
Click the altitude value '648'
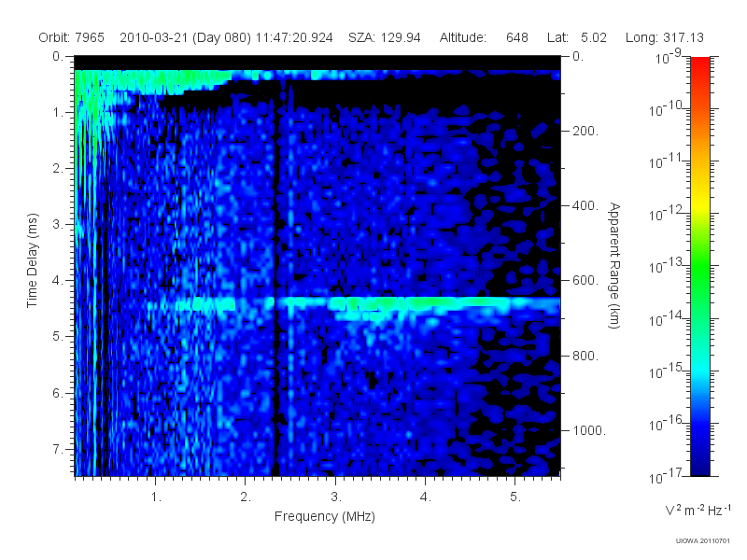click(517, 37)
